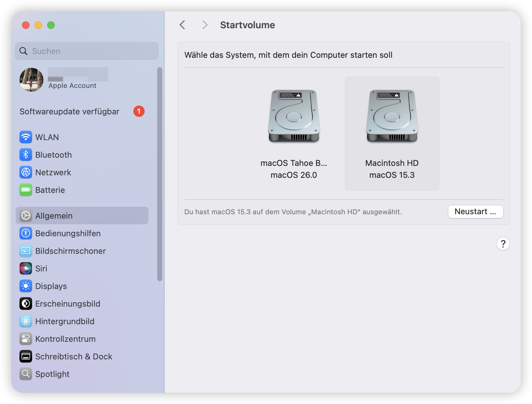Select the macOS Tahoe startup disk
This screenshot has height=404, width=532.
pyautogui.click(x=294, y=134)
